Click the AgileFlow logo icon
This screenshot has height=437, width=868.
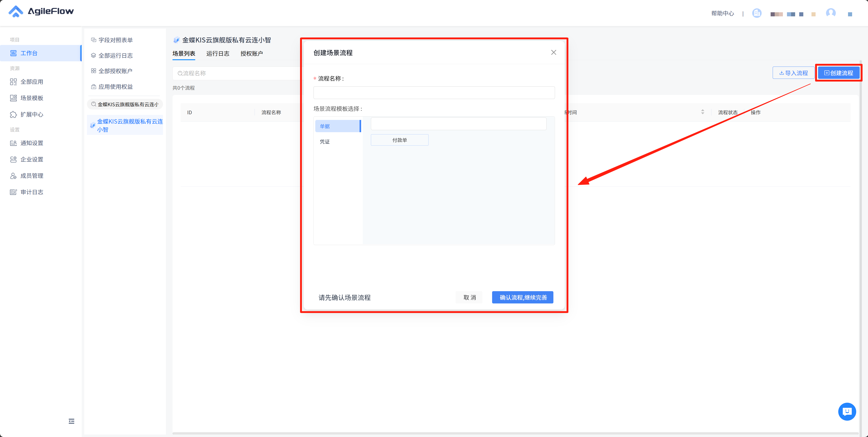point(15,11)
